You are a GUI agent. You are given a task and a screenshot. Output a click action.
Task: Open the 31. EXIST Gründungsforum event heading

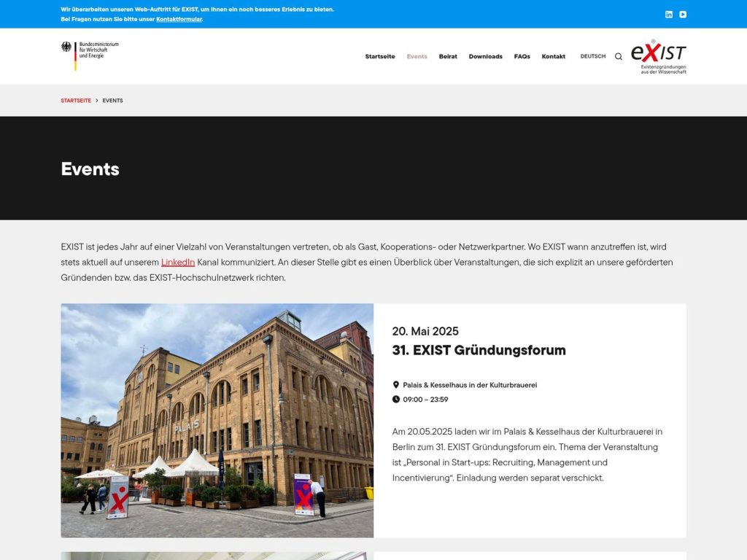479,350
